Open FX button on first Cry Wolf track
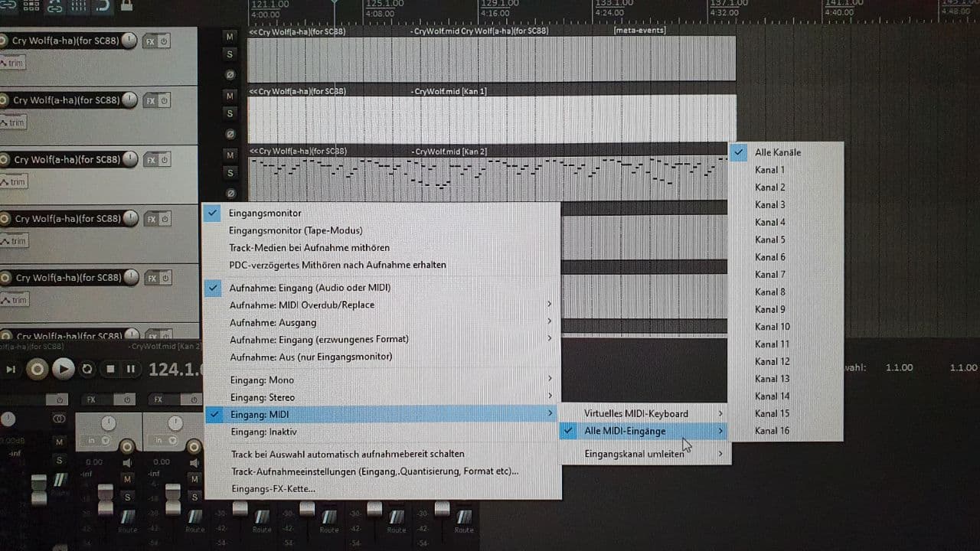Image resolution: width=980 pixels, height=551 pixels. [x=150, y=41]
